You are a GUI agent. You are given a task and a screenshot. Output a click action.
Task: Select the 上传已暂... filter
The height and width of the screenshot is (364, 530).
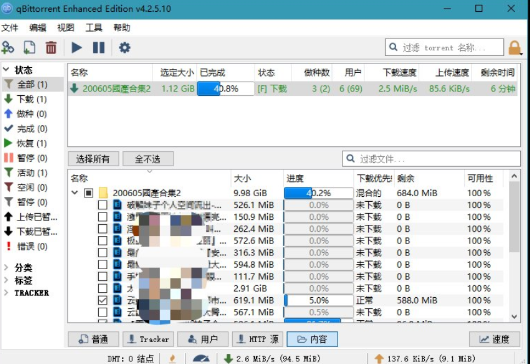click(33, 217)
